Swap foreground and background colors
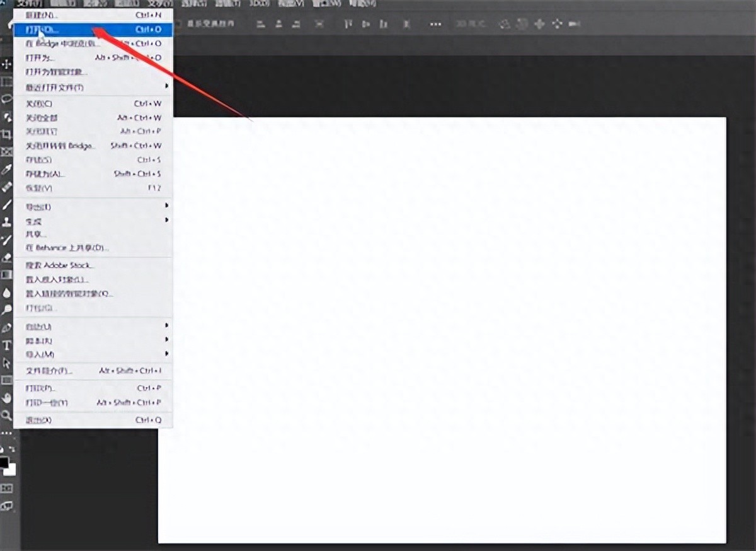Viewport: 756px width, 551px height. coord(11,450)
